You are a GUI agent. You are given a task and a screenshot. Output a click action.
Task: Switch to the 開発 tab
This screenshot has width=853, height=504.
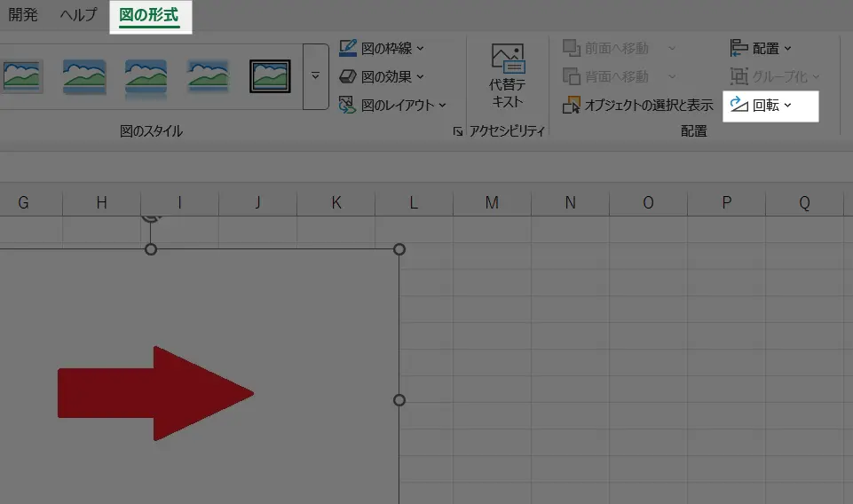pos(23,15)
